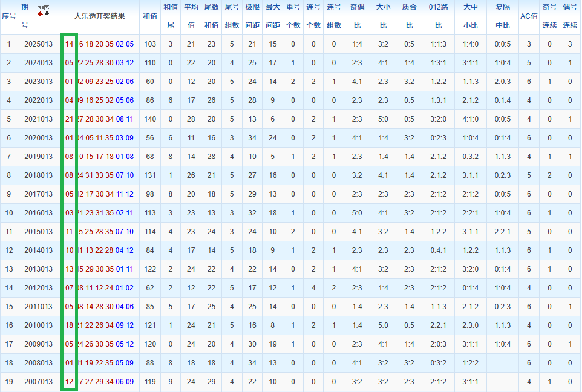
Task: Select period number 2014013
Action: tap(39, 250)
